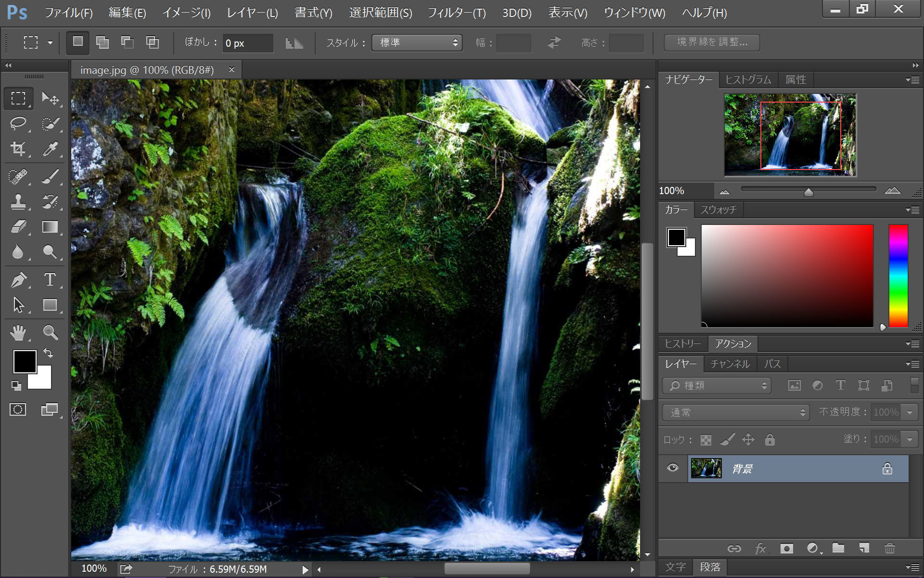
Task: Select the Lasso tool
Action: (18, 123)
